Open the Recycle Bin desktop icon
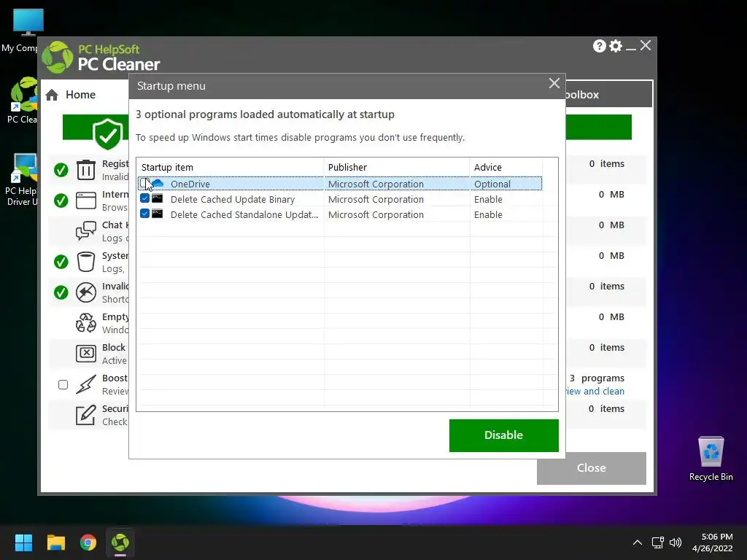Image resolution: width=747 pixels, height=560 pixels. (711, 459)
